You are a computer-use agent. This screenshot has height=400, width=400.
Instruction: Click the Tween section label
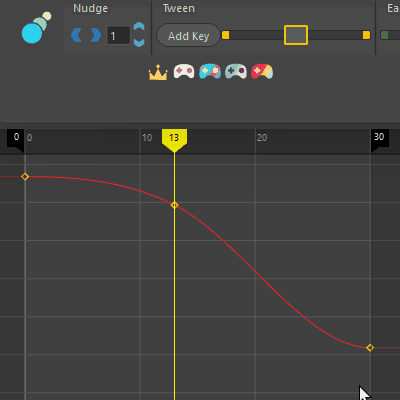click(x=179, y=8)
